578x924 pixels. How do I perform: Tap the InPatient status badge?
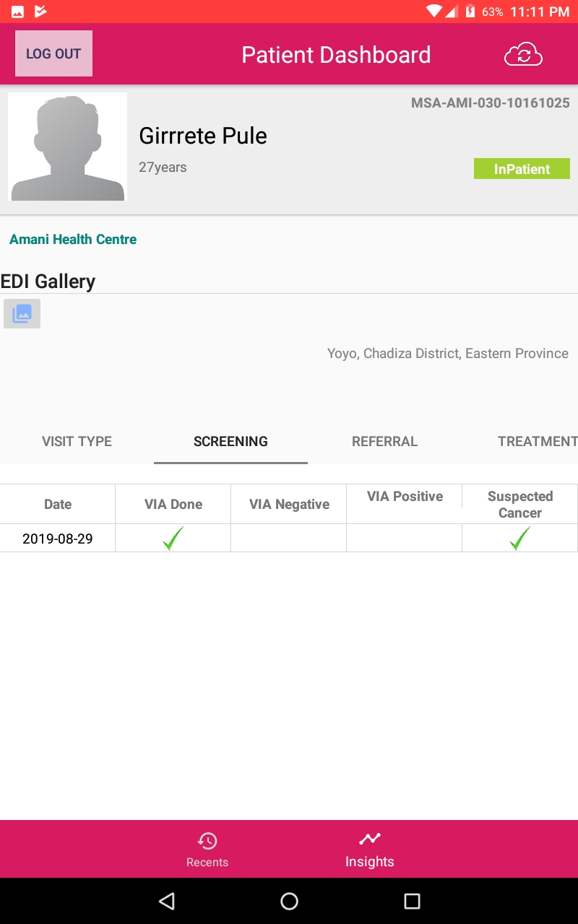pos(522,169)
